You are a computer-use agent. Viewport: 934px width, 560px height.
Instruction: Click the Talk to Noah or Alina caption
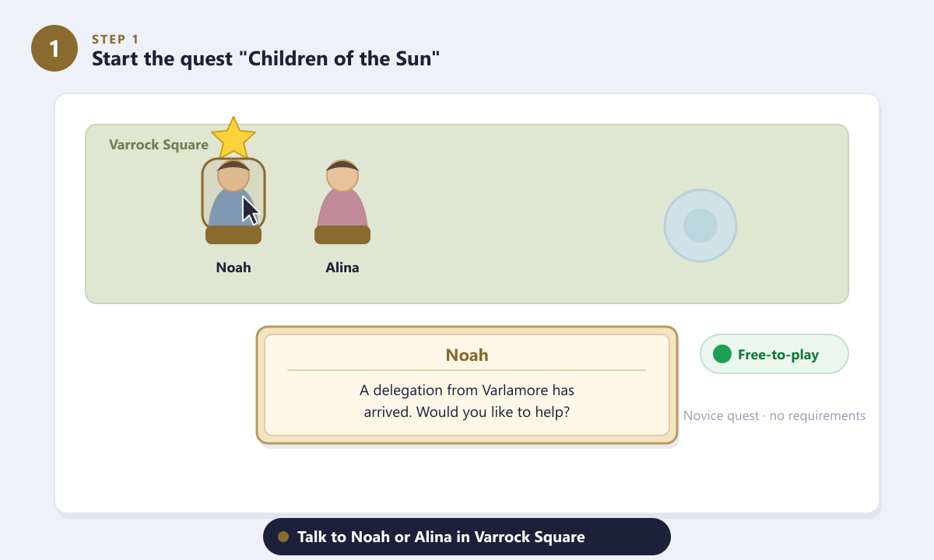coord(441,537)
